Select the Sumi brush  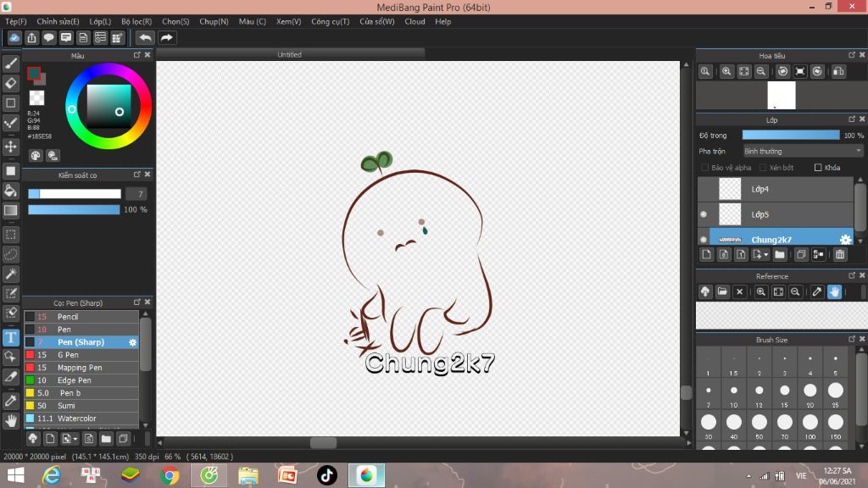tap(81, 406)
